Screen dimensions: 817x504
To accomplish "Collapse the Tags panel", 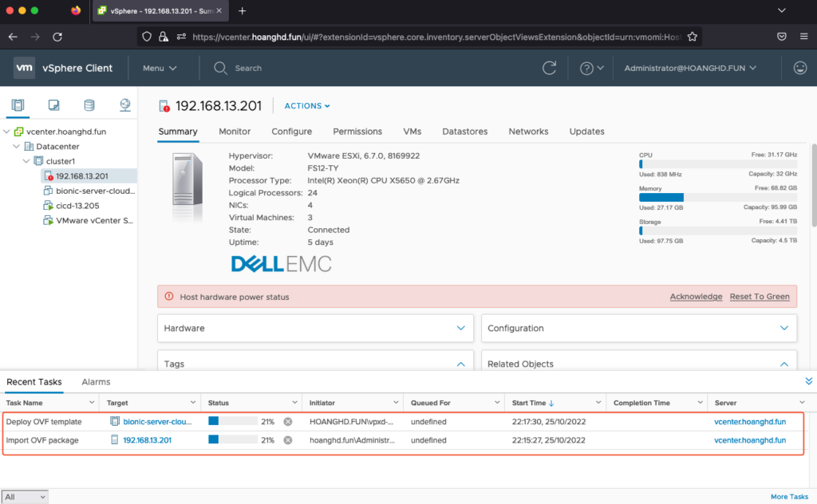I will pyautogui.click(x=460, y=364).
